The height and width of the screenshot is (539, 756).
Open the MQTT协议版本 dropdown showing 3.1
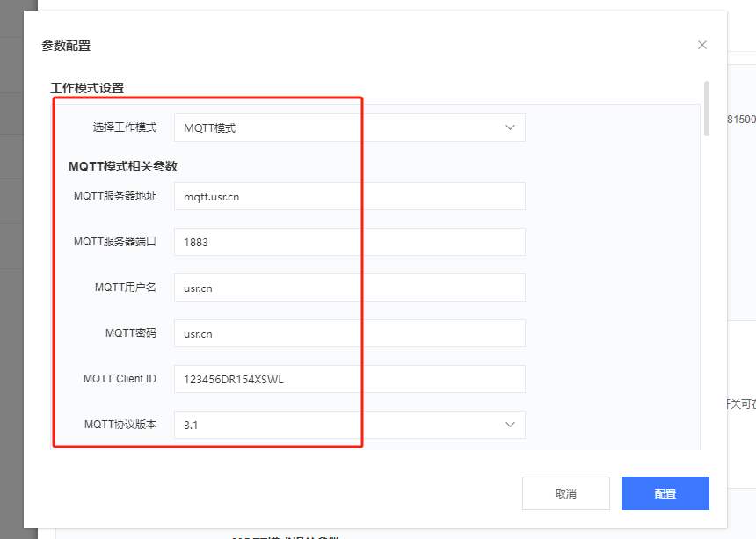pos(350,425)
